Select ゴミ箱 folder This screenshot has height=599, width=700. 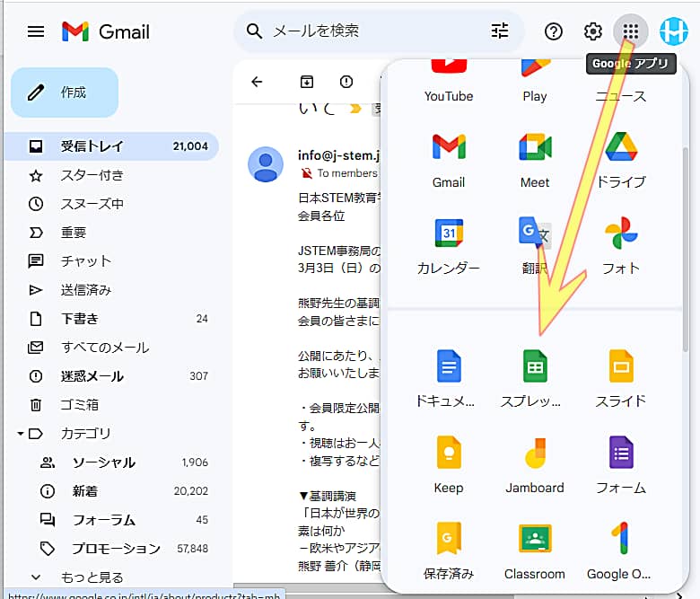[x=111, y=405]
